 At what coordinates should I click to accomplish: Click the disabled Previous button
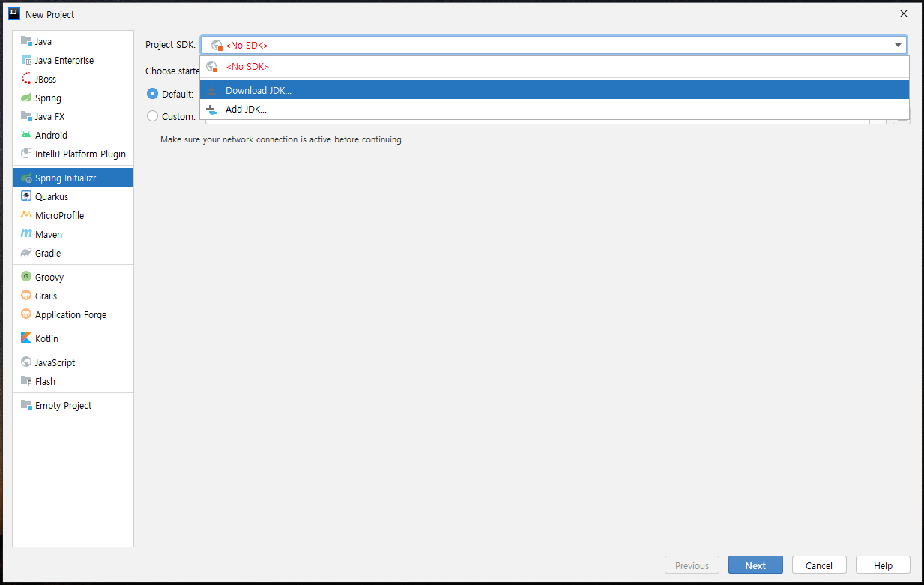tap(692, 565)
